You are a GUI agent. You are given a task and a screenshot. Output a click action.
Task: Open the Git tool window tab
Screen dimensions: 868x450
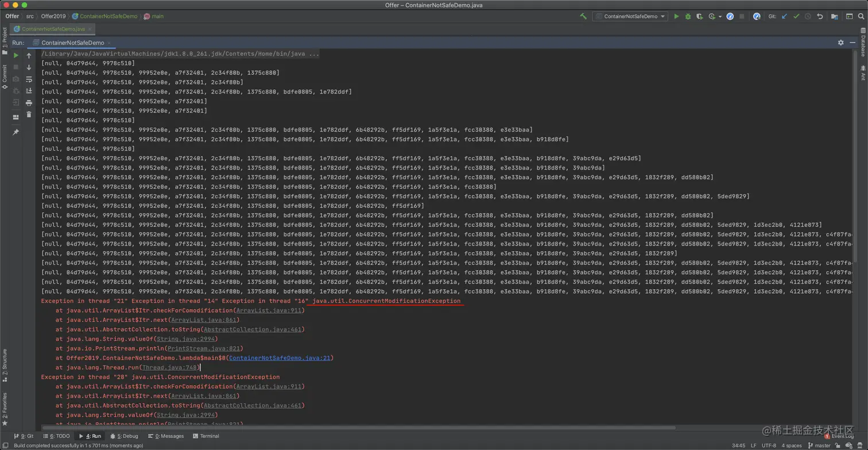24,436
